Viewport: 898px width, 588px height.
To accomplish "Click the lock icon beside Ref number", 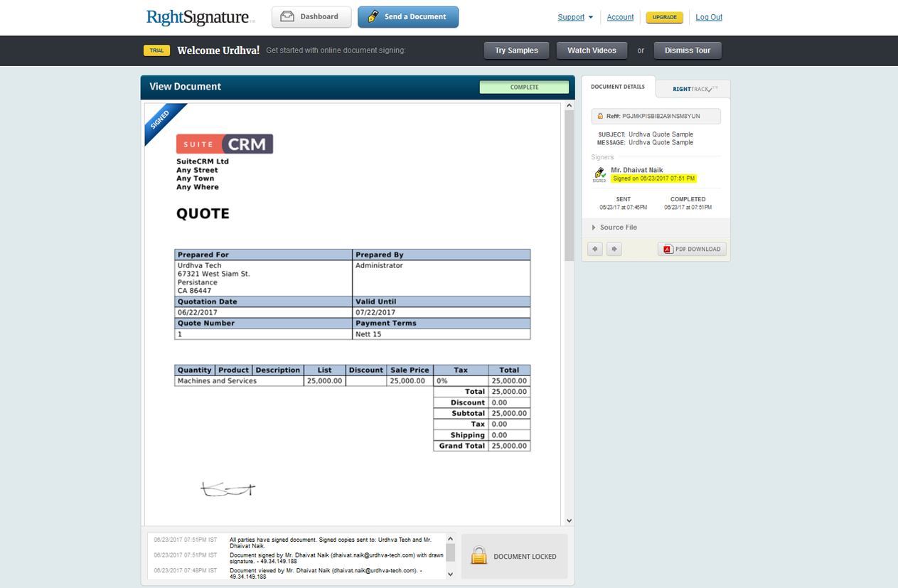I will [600, 116].
